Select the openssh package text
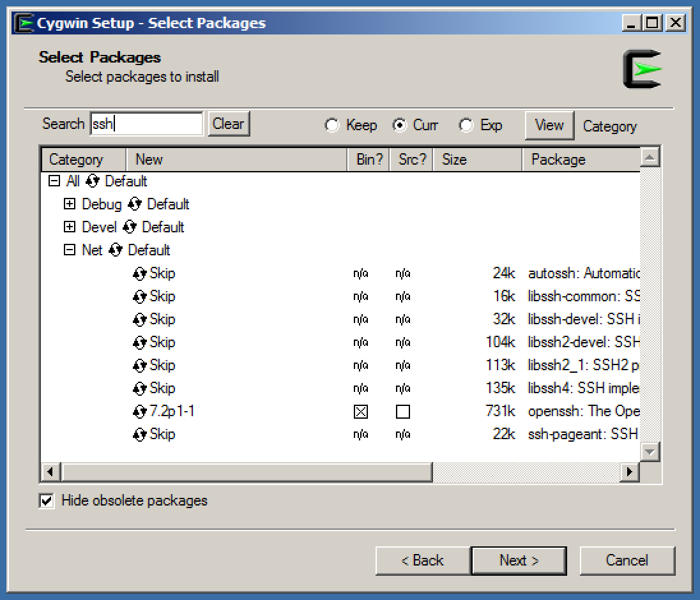The image size is (700, 600). coord(584,411)
